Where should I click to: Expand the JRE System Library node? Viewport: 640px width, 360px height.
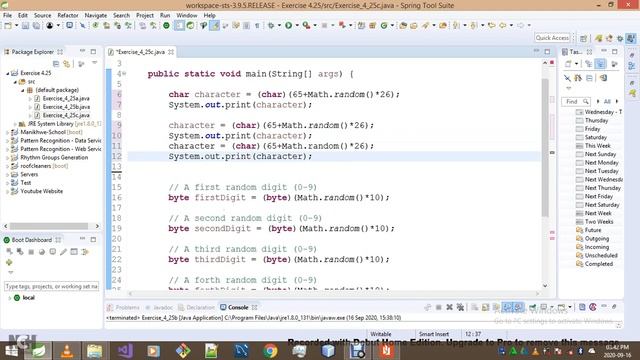pos(15,124)
